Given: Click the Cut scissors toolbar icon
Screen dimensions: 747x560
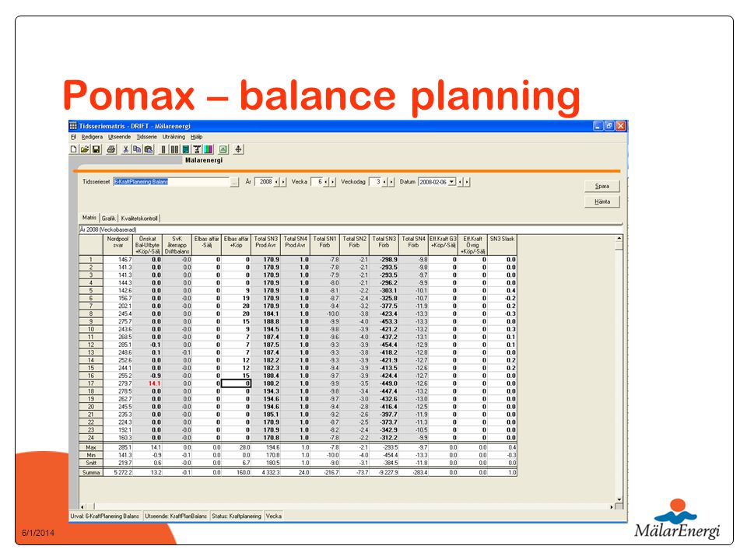Looking at the screenshot, I should pyautogui.click(x=126, y=149).
